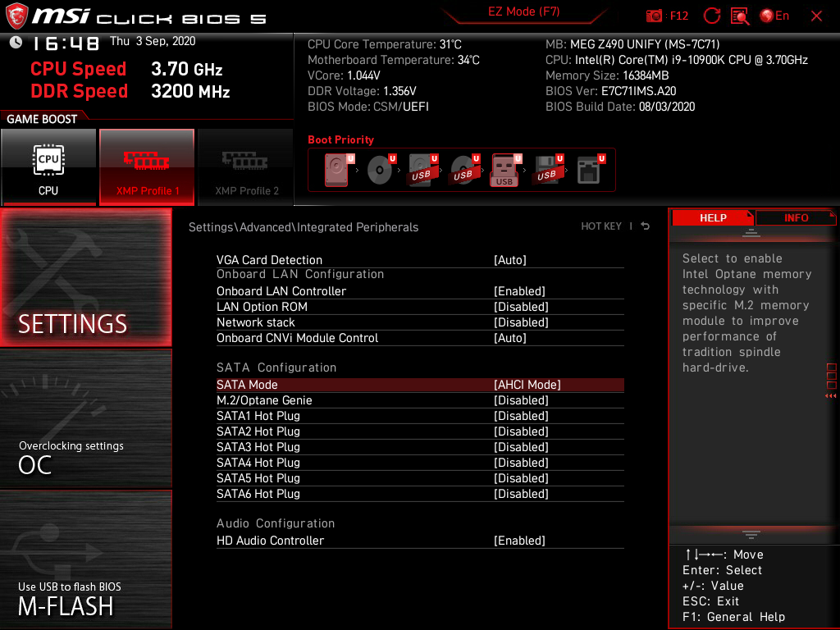Switch to EZ Mode (F7)

pyautogui.click(x=523, y=11)
